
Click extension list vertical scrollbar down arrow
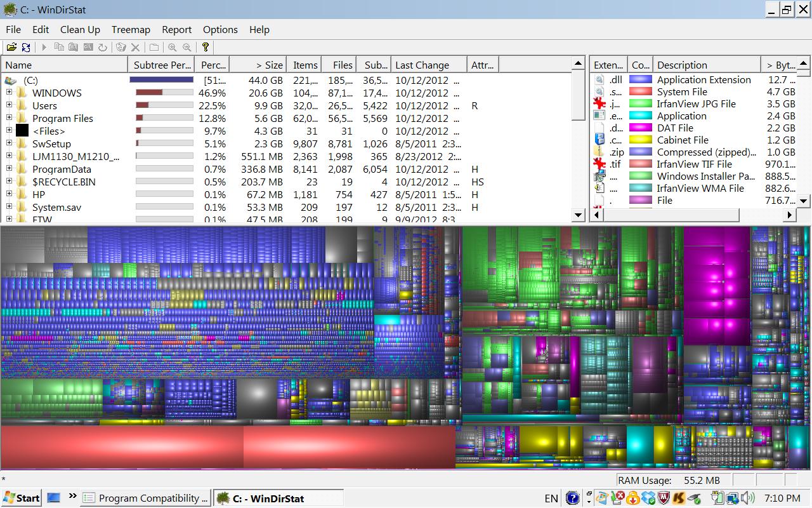coord(803,201)
